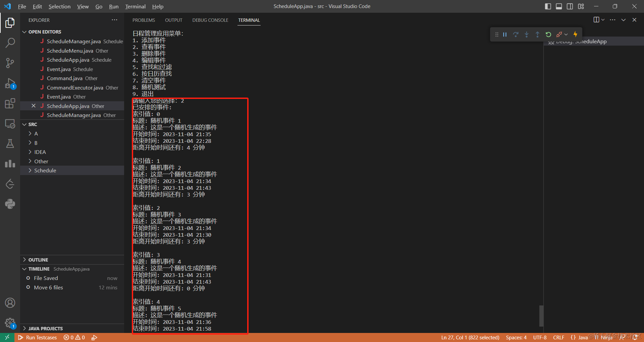Open the Testing flask view
The image size is (644, 342).
(10, 144)
